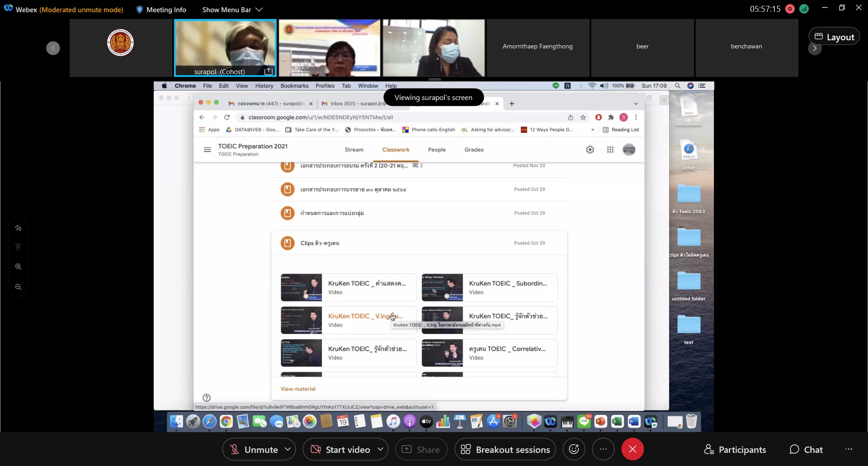Open Classroom help question mark icon
The width and height of the screenshot is (868, 466).
coord(207,398)
